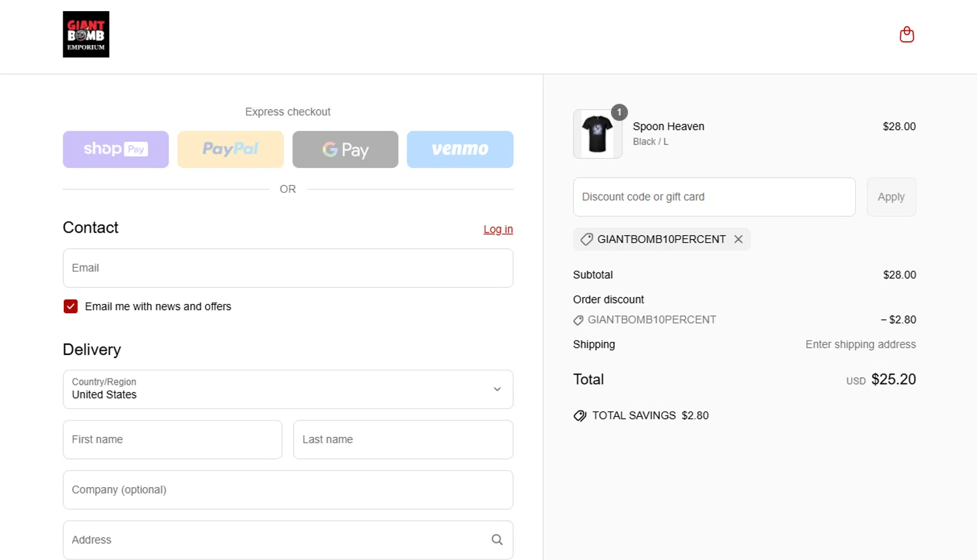Viewport: 977px width, 560px height.
Task: Click the Giant Bomb Emporium logo
Action: tap(86, 35)
